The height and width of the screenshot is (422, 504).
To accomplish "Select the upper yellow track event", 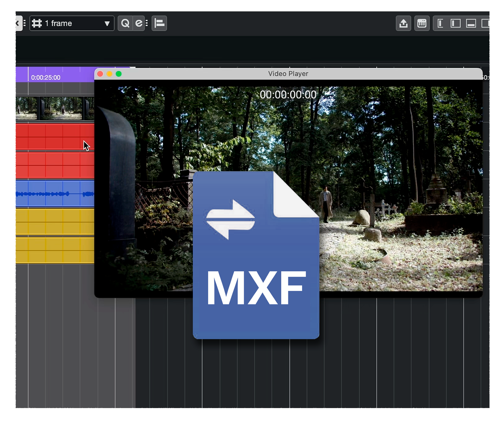I will (x=55, y=222).
